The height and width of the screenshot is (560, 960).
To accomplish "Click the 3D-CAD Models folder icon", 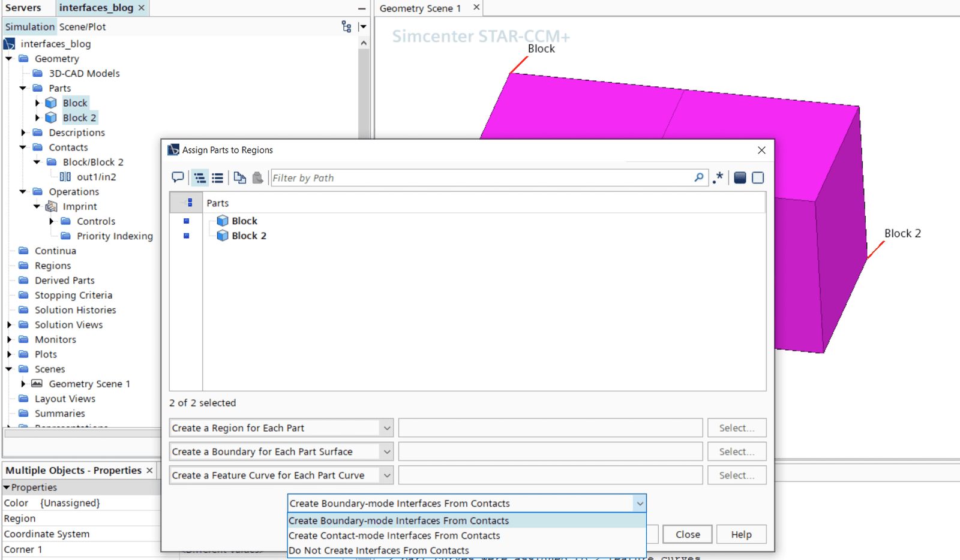I will (38, 73).
